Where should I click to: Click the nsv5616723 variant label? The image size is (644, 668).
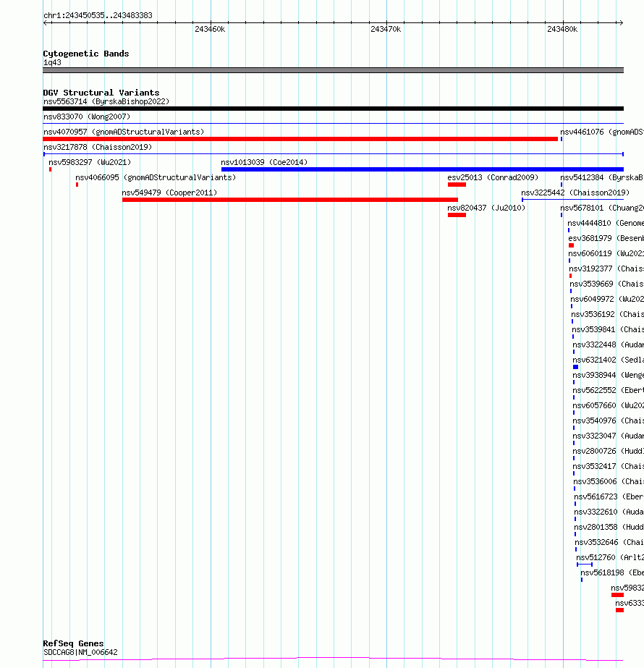609,497
